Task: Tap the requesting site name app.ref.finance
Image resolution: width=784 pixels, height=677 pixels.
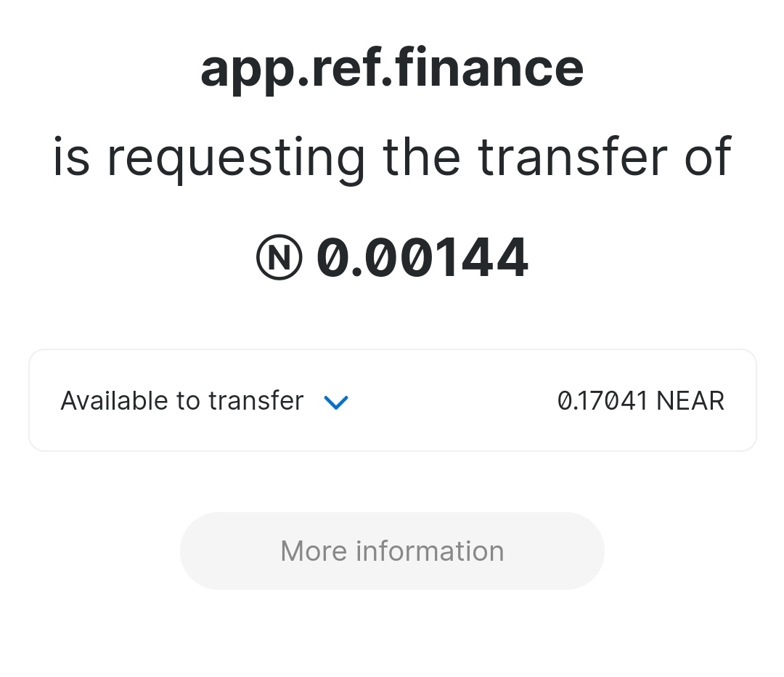Action: pyautogui.click(x=392, y=68)
